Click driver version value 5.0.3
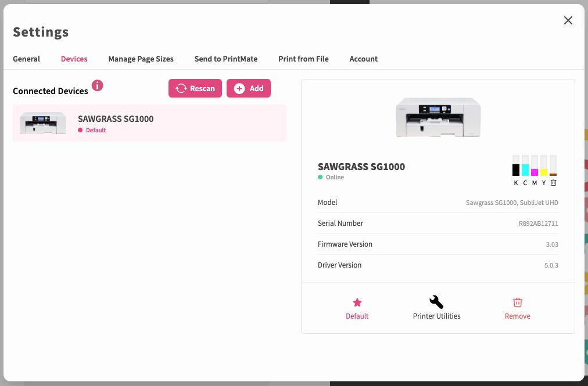Screen dimensions: 588x386 [x=551, y=265]
